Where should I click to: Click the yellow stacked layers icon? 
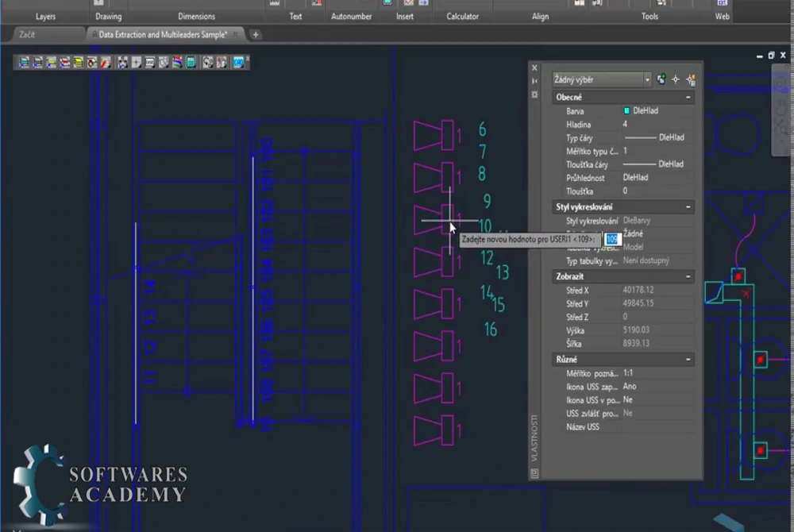click(x=79, y=62)
